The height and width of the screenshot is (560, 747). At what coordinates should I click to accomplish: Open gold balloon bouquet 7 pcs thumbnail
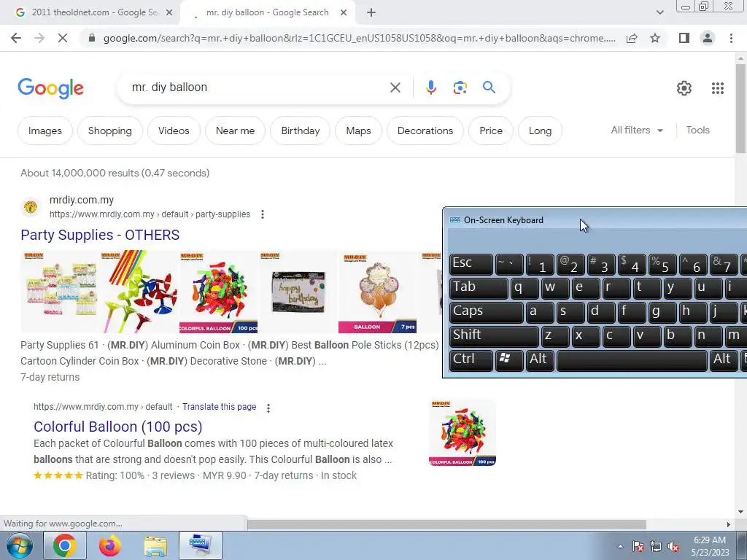pos(377,292)
